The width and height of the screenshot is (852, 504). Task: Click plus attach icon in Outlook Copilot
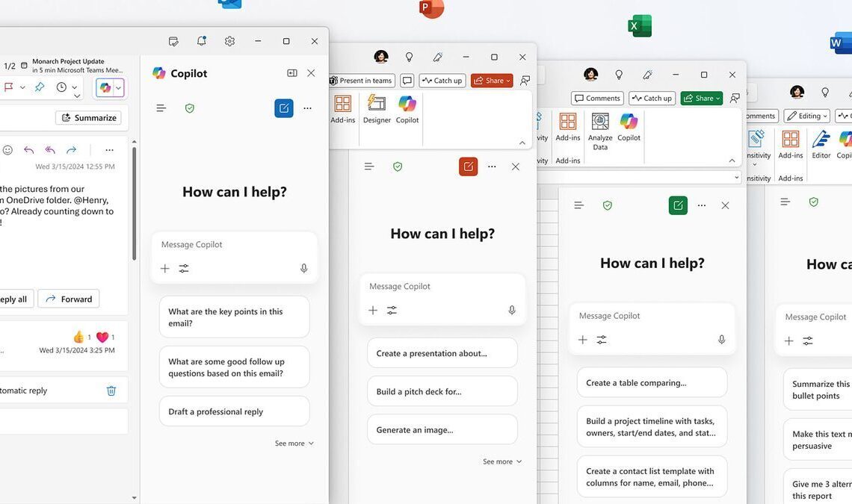pos(164,268)
